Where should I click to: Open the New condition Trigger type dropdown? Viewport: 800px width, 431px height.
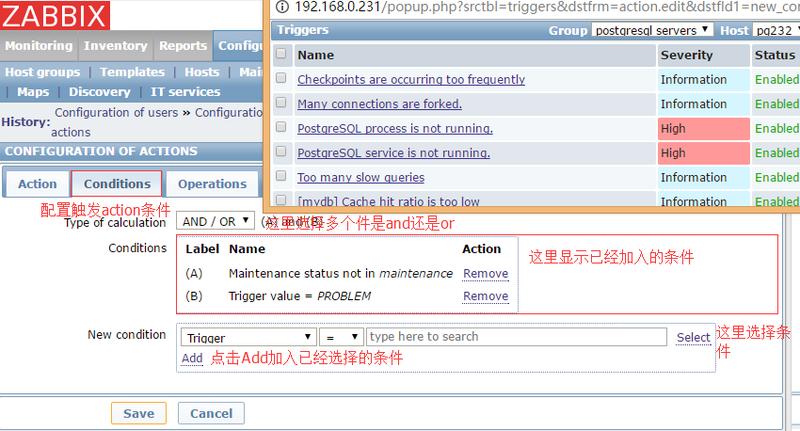(x=248, y=338)
